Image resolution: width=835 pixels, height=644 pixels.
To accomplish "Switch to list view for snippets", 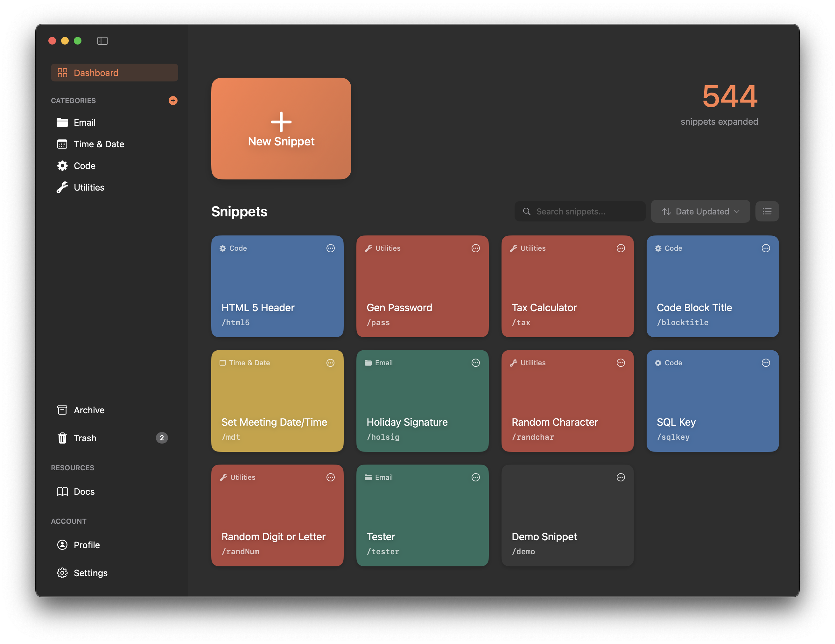I will coord(767,211).
